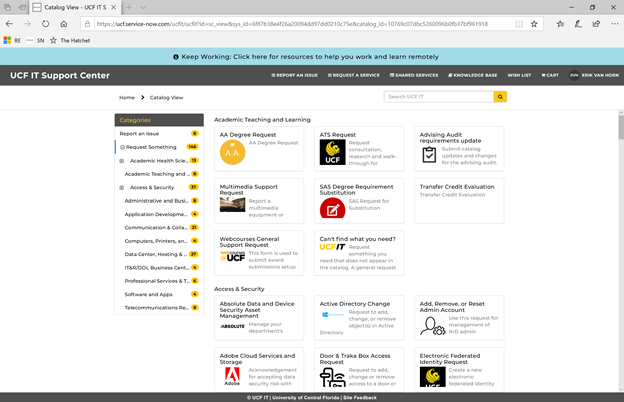
Task: Go to browser home page icon
Action: 64,24
